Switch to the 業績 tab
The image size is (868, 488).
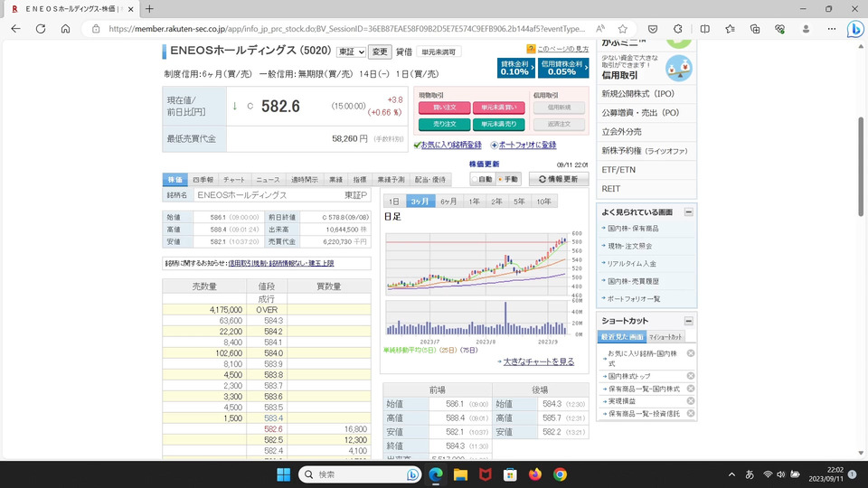click(336, 180)
